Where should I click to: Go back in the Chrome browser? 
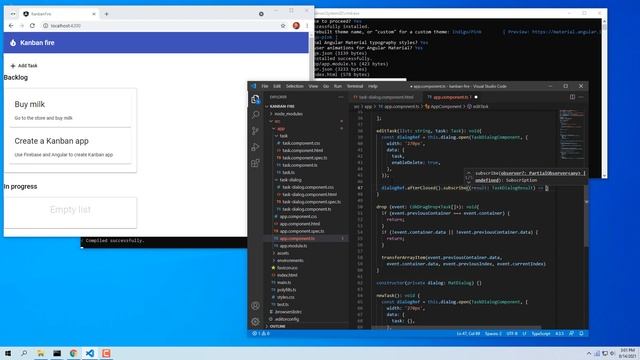(11, 25)
